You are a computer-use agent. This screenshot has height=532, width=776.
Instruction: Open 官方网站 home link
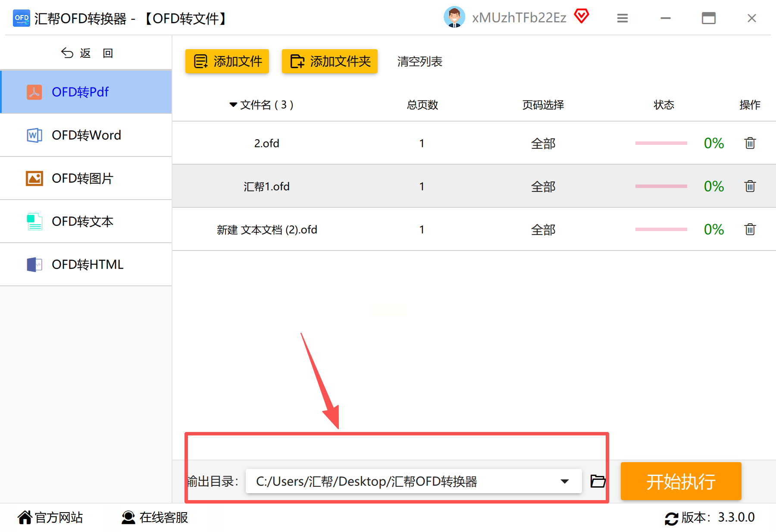coord(50,517)
